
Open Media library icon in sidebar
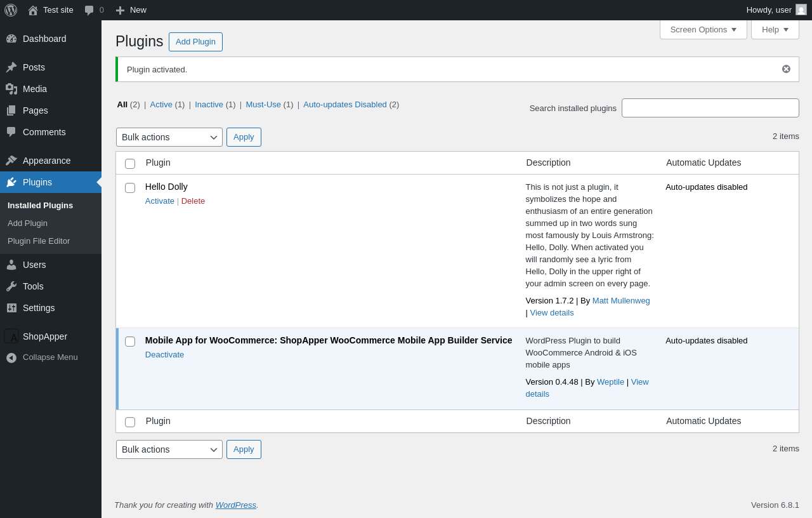pos(11,89)
